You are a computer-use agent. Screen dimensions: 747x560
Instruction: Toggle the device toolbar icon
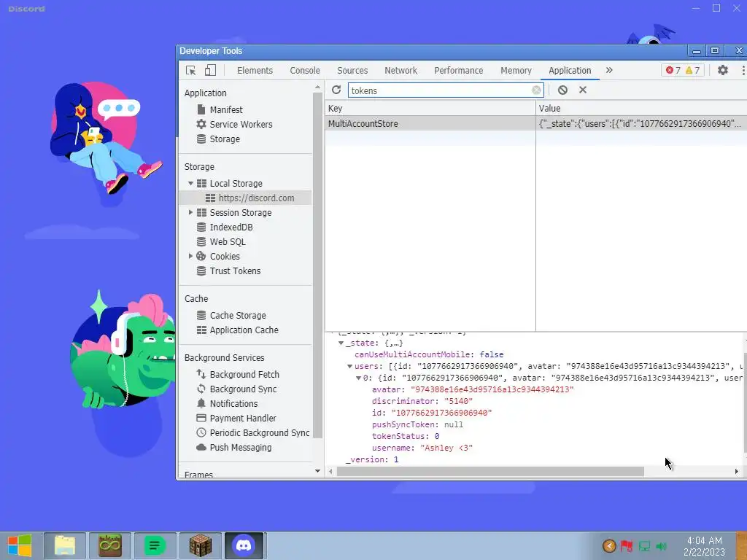210,71
